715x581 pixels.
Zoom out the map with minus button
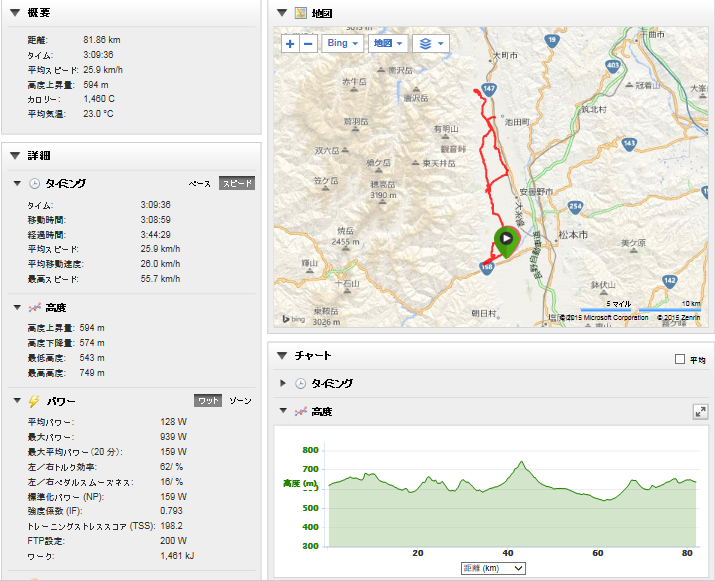tap(308, 44)
